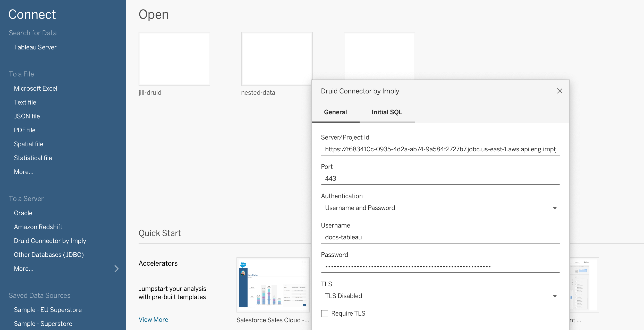Click the View More link
The width and height of the screenshot is (644, 330).
pyautogui.click(x=153, y=319)
